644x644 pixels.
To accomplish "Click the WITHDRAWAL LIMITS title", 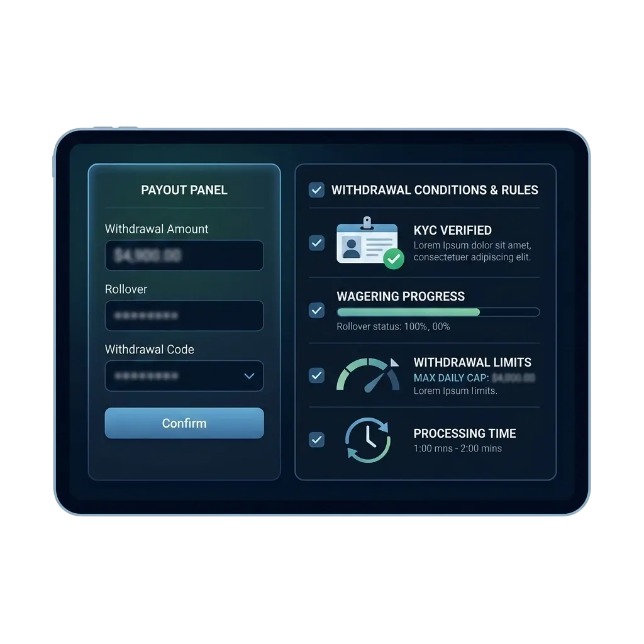I will 472,362.
